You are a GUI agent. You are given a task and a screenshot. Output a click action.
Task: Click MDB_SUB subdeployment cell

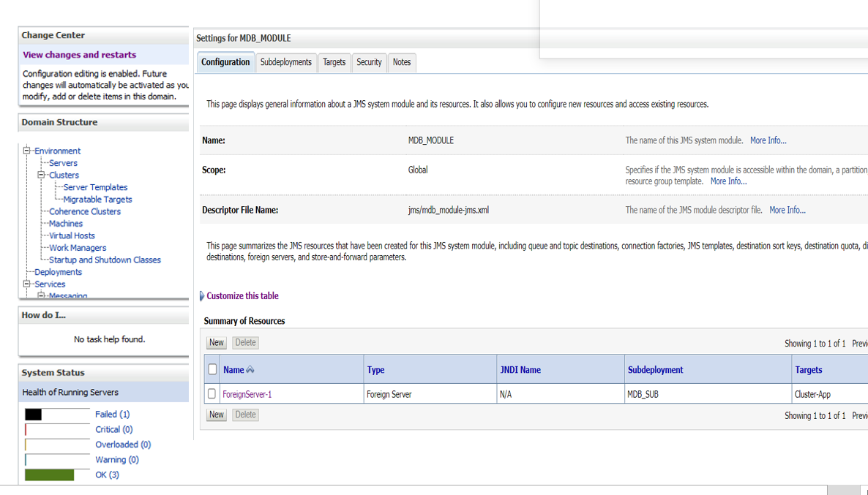tap(643, 394)
